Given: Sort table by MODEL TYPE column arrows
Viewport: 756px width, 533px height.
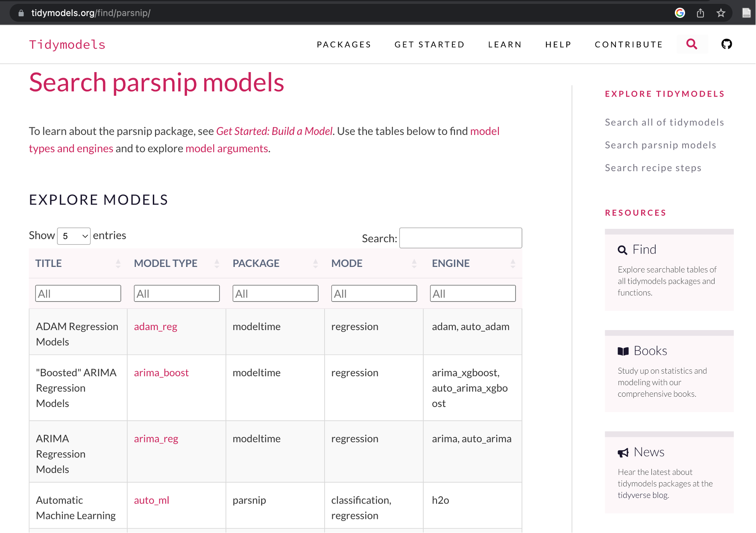Looking at the screenshot, I should point(217,264).
